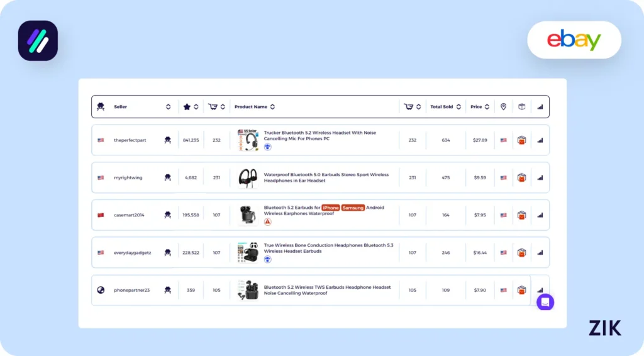The height and width of the screenshot is (356, 644).
Task: Sort the table by Total Sold
Action: coord(458,107)
